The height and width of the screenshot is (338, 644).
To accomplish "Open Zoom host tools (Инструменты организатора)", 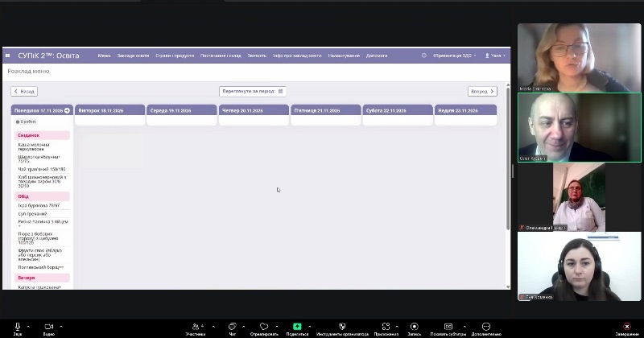I will point(342,328).
